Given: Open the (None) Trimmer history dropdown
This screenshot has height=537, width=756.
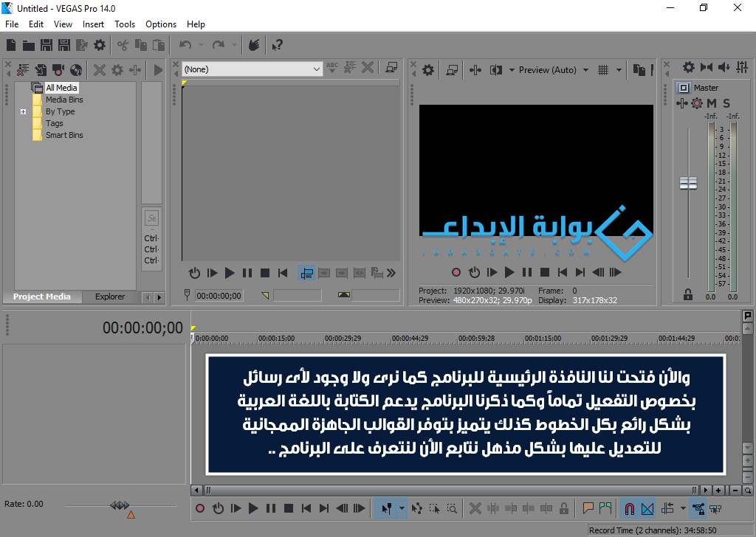Looking at the screenshot, I should click(x=252, y=69).
